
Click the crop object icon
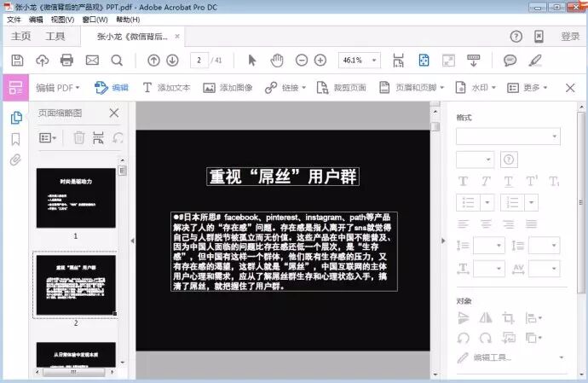(508, 318)
